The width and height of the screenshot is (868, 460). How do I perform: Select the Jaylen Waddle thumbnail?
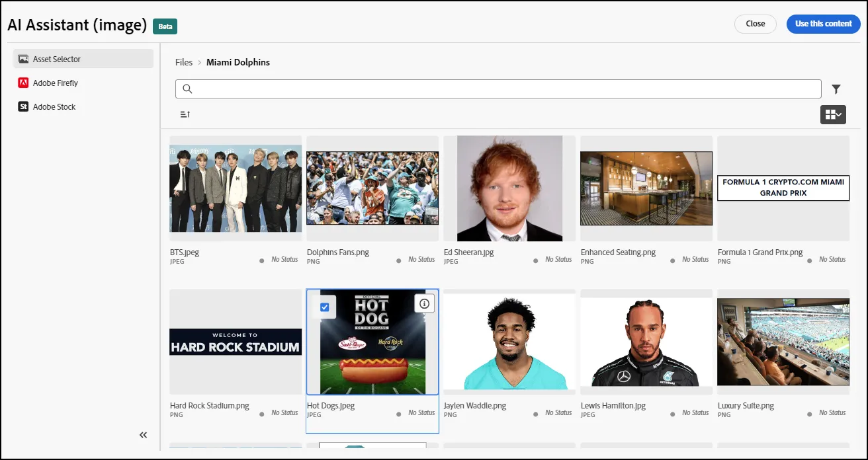click(x=509, y=342)
